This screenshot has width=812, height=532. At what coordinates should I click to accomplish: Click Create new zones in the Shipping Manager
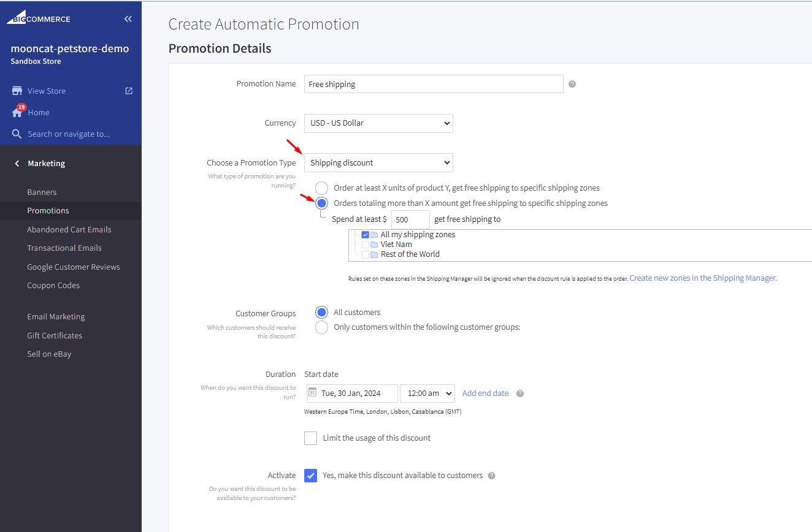click(x=703, y=278)
